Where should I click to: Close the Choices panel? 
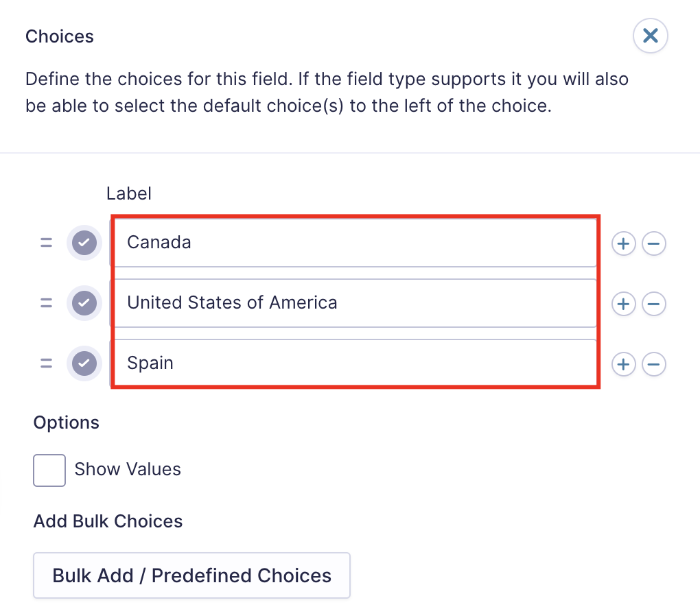tap(651, 36)
